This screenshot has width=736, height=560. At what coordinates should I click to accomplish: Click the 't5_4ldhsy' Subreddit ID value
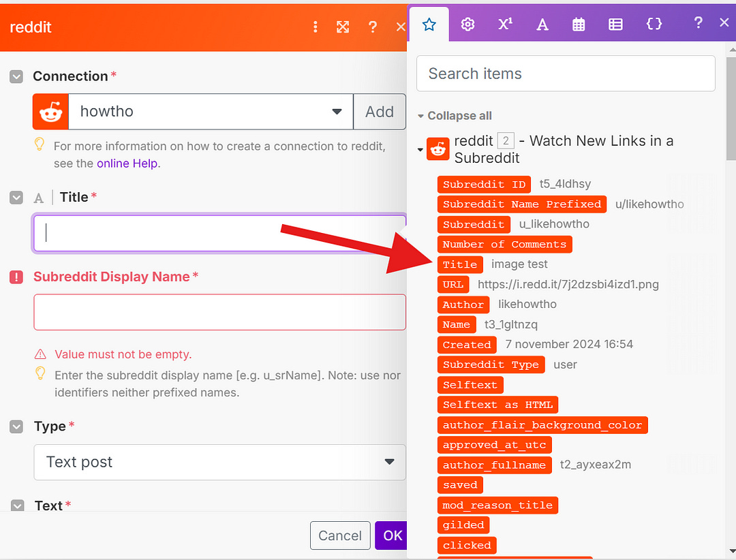coord(565,183)
